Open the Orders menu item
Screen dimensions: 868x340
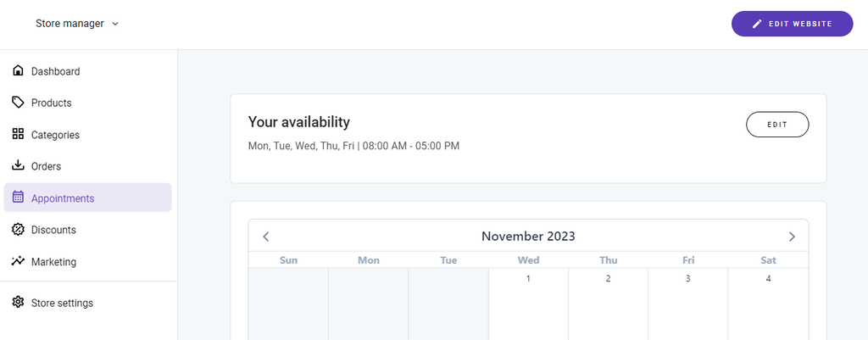46,166
